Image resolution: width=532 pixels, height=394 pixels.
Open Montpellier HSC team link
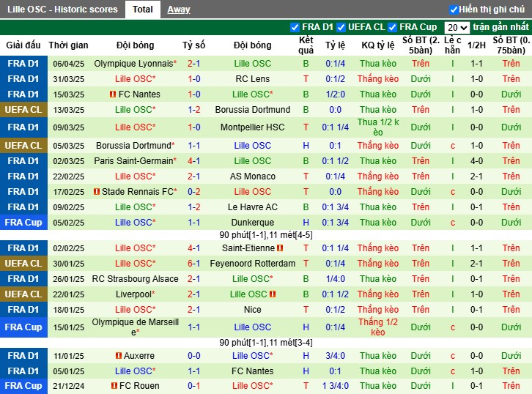tap(252, 127)
